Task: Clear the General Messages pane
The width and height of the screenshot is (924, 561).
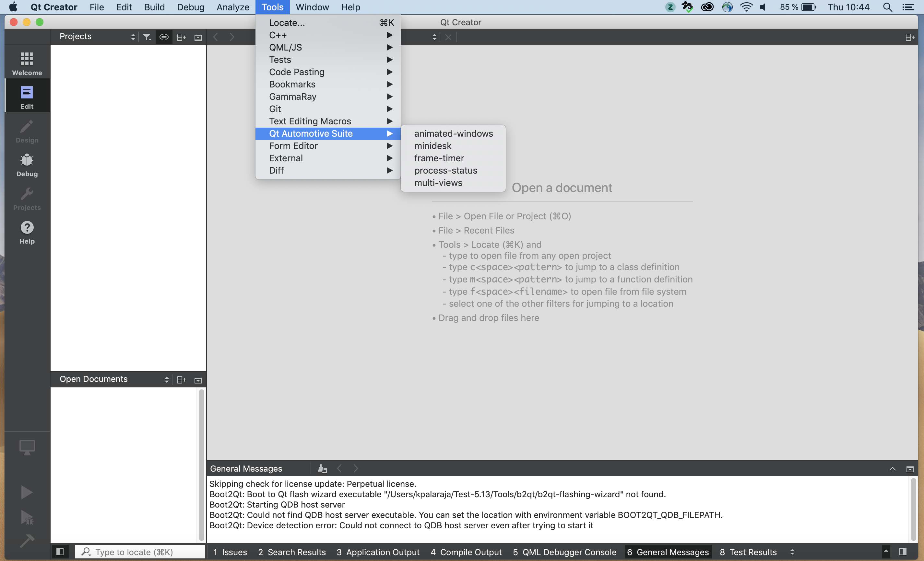Action: click(322, 468)
